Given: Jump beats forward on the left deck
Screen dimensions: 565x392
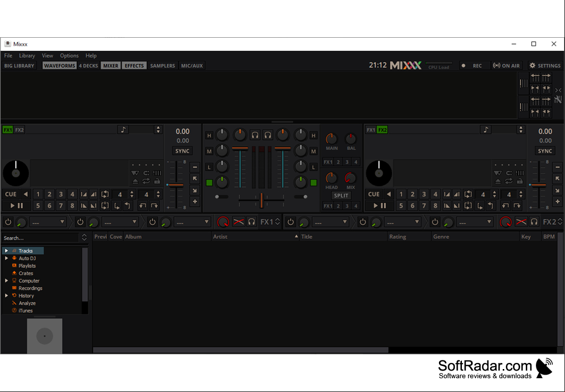Looking at the screenshot, I should (x=155, y=206).
